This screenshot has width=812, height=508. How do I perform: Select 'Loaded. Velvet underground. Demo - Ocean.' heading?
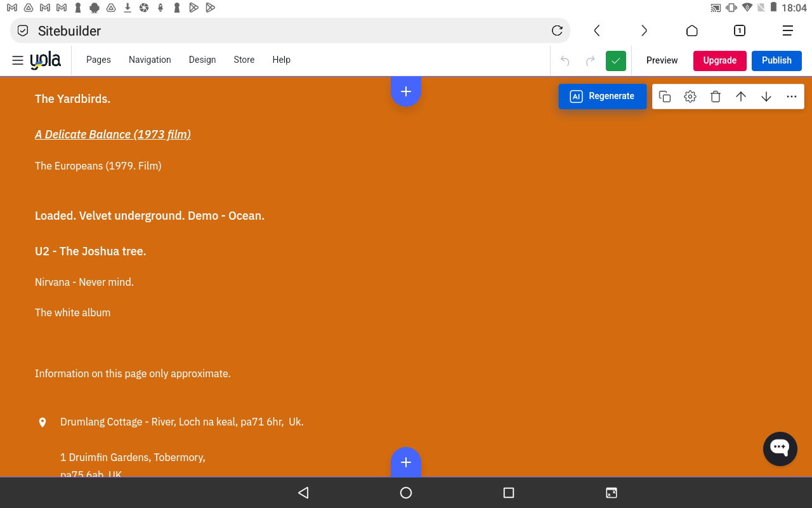(150, 215)
